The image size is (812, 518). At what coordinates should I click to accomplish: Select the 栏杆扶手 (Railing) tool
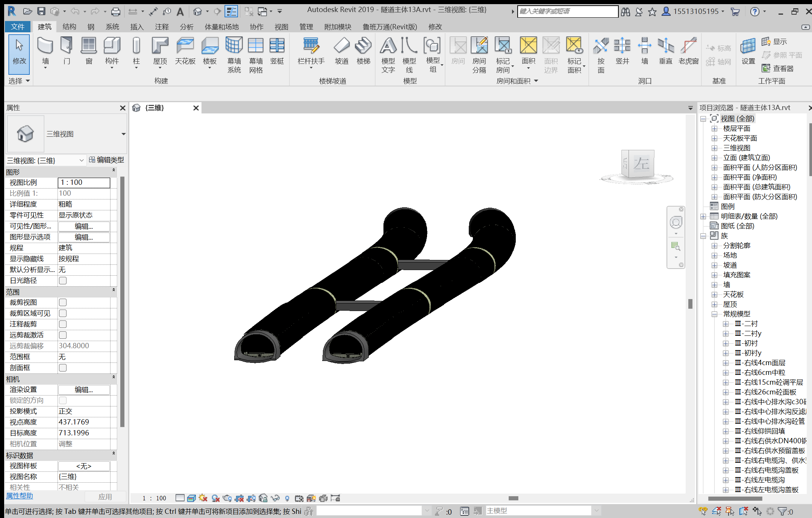tap(311, 52)
